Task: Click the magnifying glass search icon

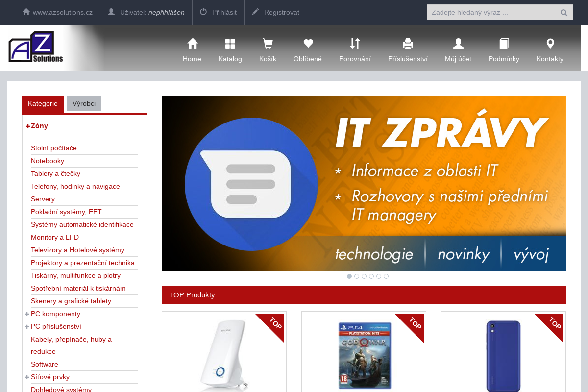Action: click(563, 12)
